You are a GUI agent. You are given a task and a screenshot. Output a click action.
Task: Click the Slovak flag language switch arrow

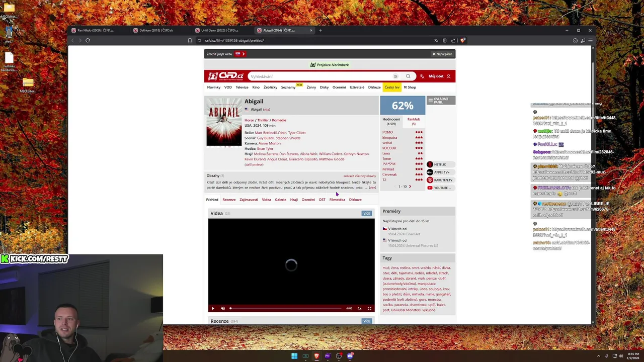tap(240, 54)
